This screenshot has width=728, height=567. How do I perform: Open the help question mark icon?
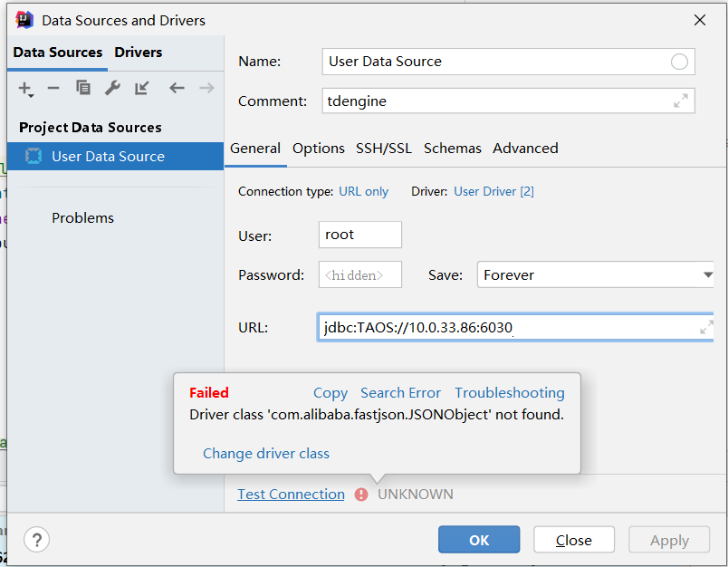36,539
